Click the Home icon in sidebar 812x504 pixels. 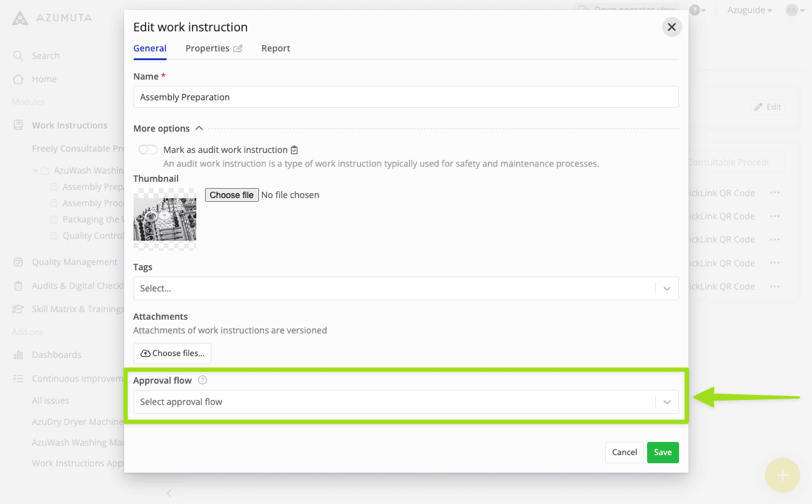18,79
